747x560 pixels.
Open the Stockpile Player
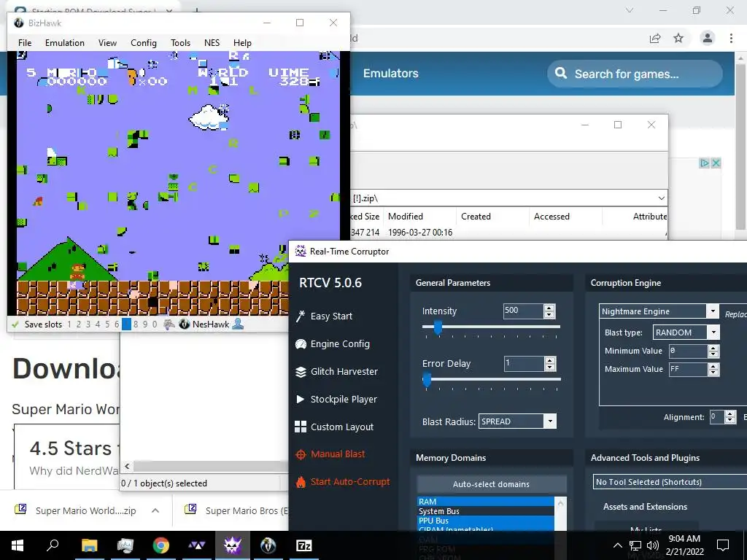tap(336, 399)
